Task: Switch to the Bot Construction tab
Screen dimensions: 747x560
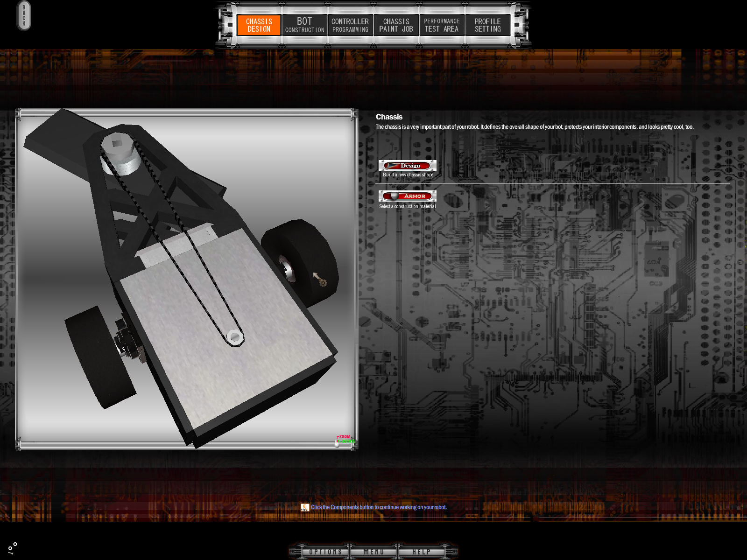Action: (304, 25)
